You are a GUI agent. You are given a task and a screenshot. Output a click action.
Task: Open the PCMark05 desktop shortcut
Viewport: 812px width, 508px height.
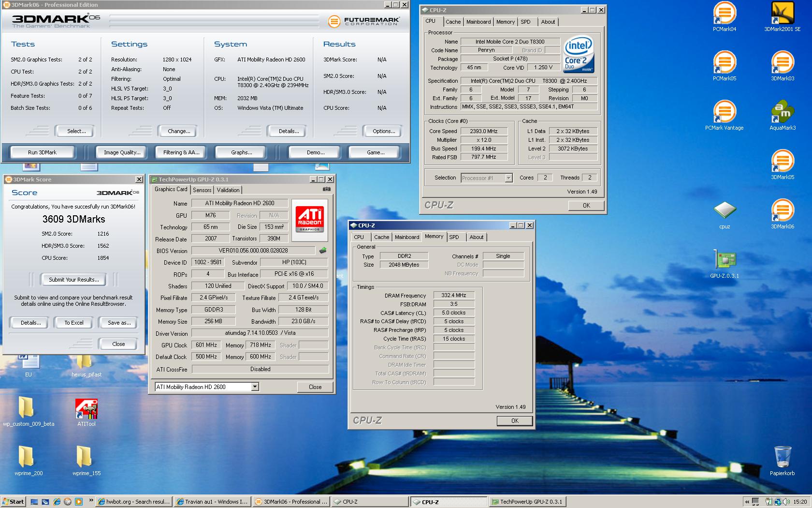coord(724,66)
